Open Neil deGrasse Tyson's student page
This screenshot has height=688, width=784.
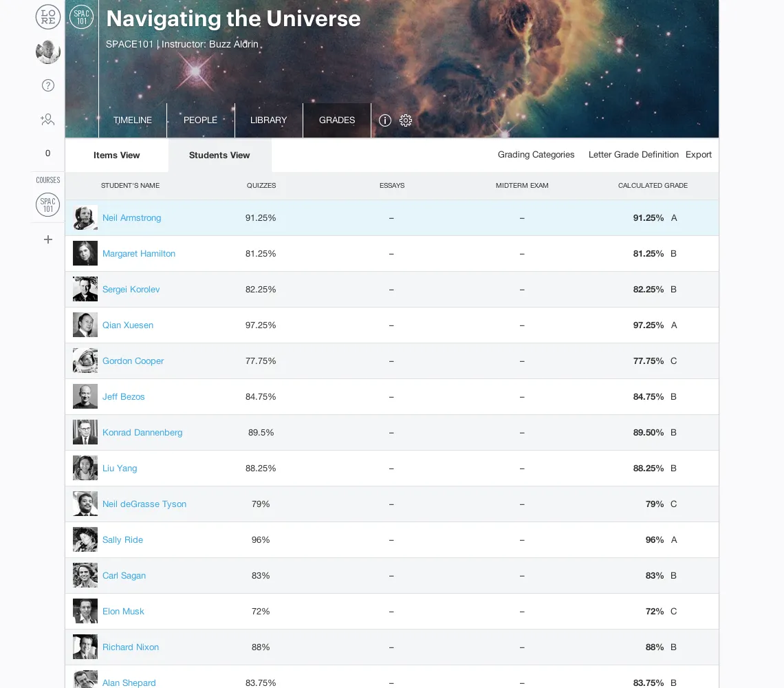point(144,504)
